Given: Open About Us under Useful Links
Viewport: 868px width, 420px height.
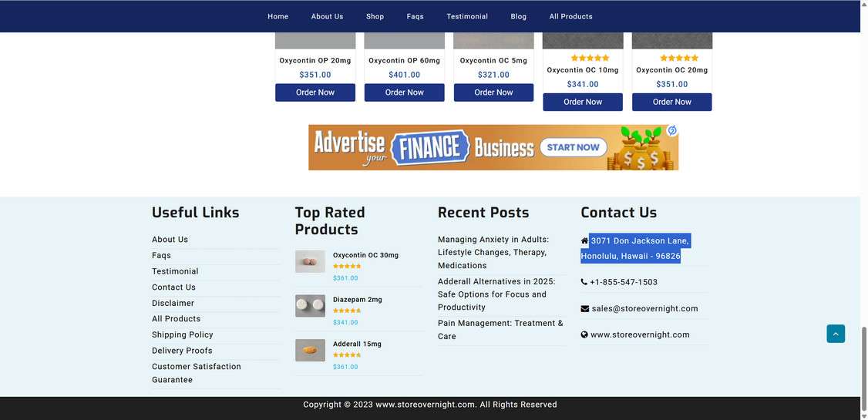Looking at the screenshot, I should [x=170, y=240].
